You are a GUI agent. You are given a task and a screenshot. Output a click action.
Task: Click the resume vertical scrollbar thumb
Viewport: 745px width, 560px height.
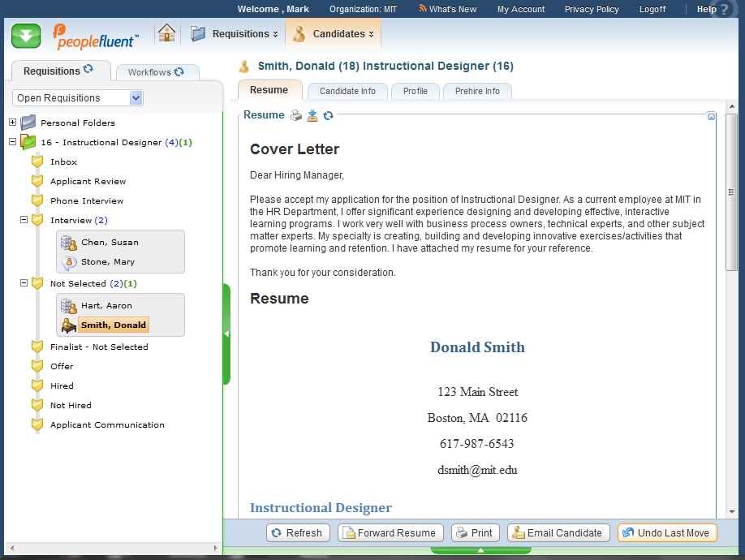(731, 192)
